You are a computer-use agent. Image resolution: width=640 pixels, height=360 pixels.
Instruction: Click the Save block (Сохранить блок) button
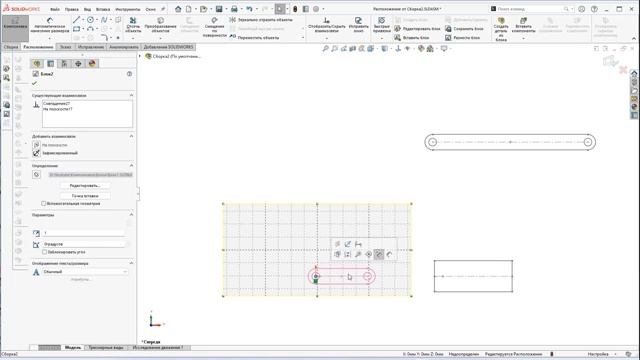tap(464, 29)
